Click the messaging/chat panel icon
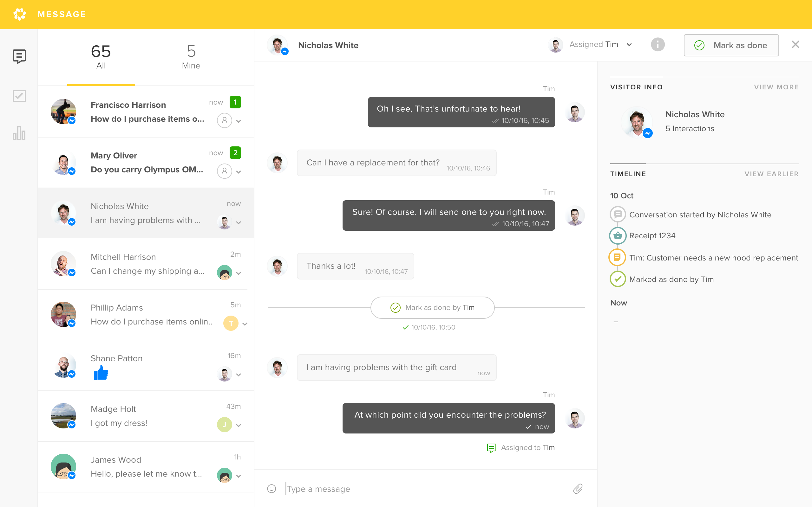812x507 pixels. click(x=19, y=57)
